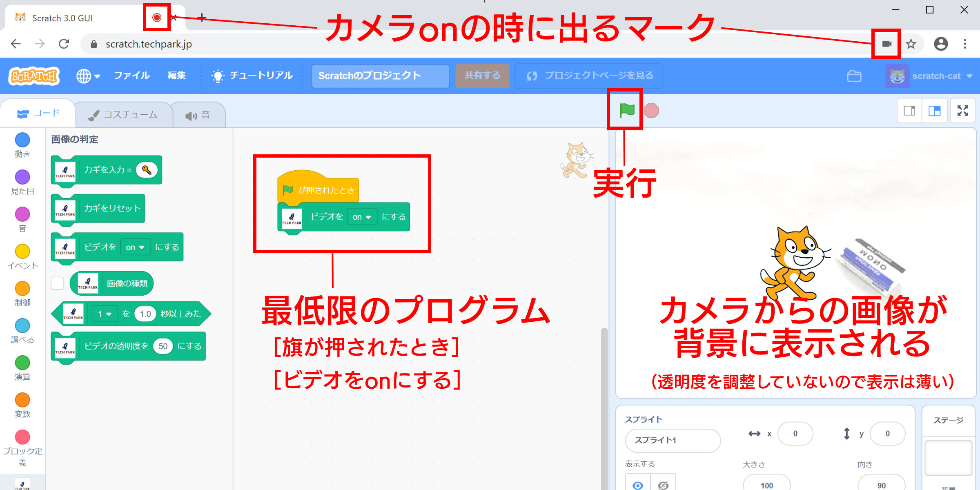Open the ファイル menu
980x490 pixels.
tap(131, 76)
